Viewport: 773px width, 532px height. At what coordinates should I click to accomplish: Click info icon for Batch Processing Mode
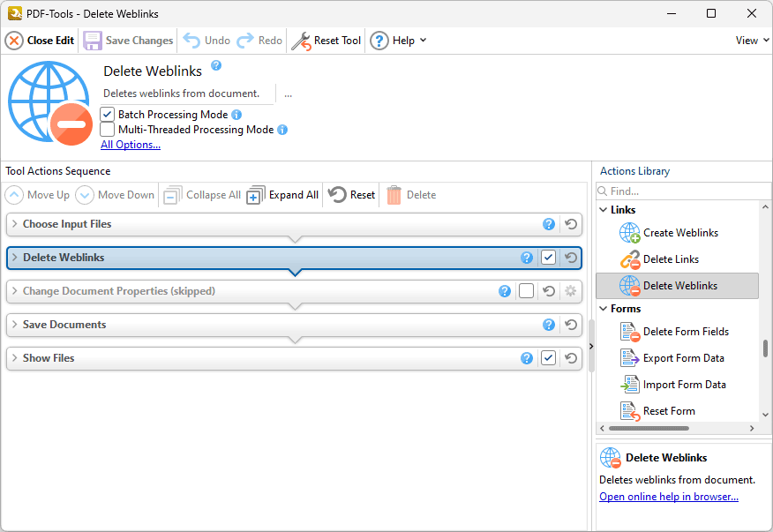click(236, 115)
